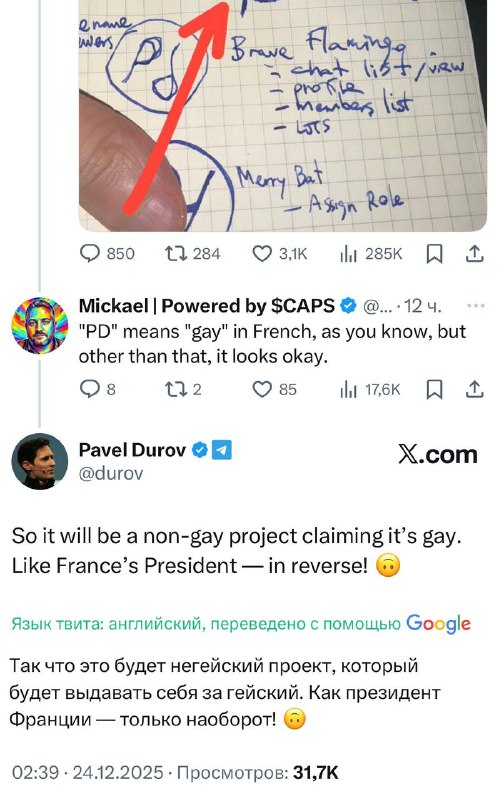This screenshot has width=499, height=800.
Task: View Mickael's tweet stats 17,6K
Action: tap(370, 389)
